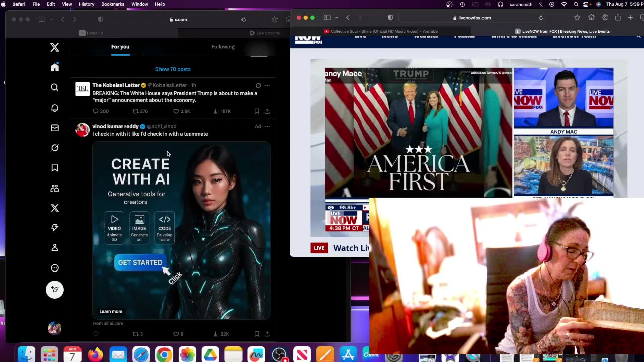This screenshot has height=362, width=644.
Task: Open the Bookmarks menu
Action: click(x=113, y=4)
